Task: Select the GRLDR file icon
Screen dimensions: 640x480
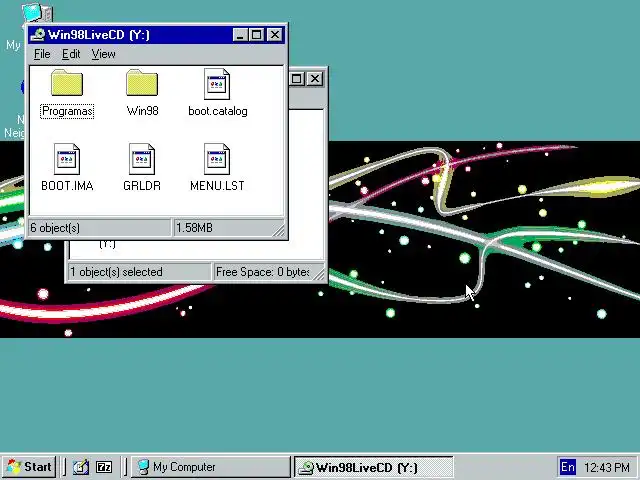Action: (142, 159)
